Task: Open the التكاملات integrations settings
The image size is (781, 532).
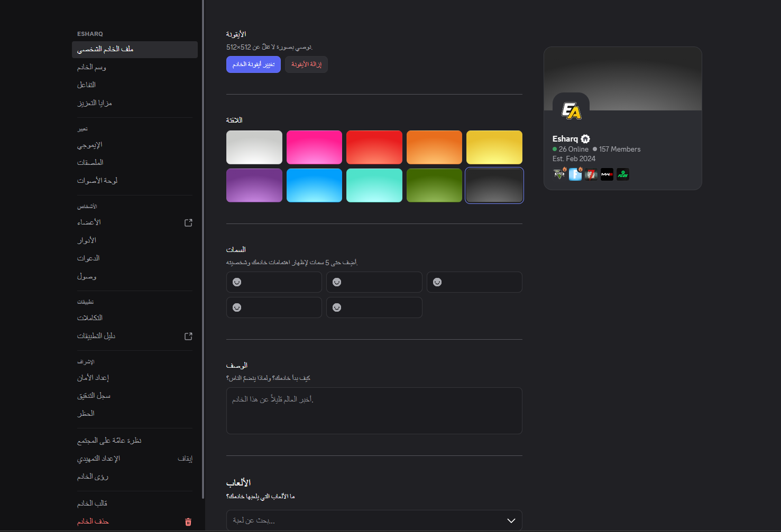Action: pos(135,318)
